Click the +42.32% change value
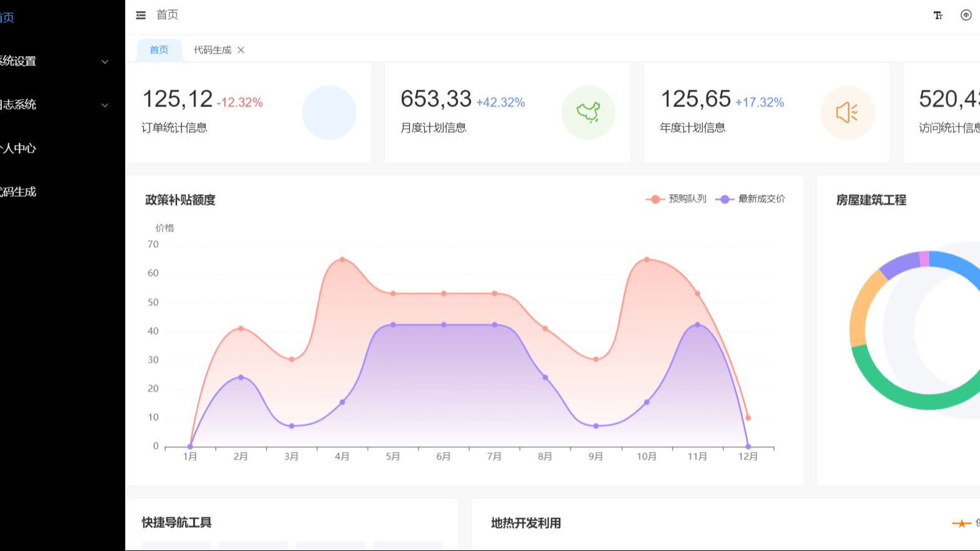The height and width of the screenshot is (551, 980). 500,103
